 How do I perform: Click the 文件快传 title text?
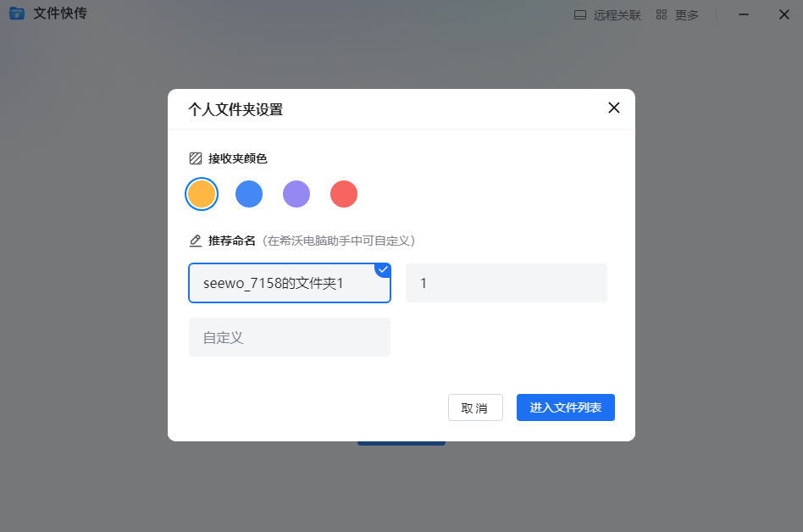point(60,14)
